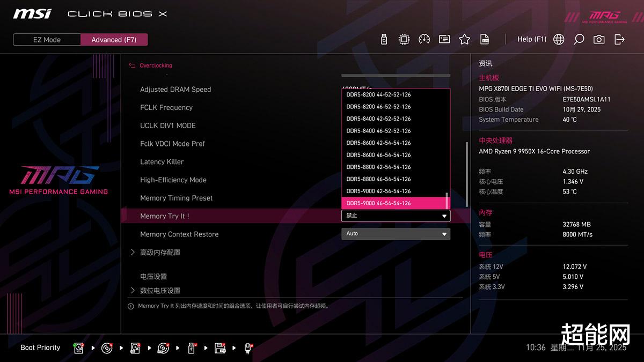Viewport: 644px width, 362px height.
Task: Select the UCLK DIV1 MODE setting
Action: pyautogui.click(x=168, y=125)
